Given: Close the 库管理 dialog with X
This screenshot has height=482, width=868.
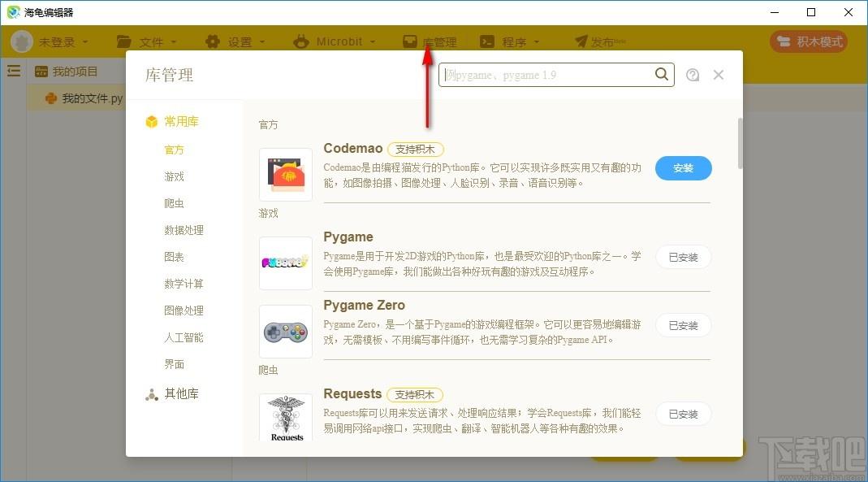Looking at the screenshot, I should [x=719, y=75].
